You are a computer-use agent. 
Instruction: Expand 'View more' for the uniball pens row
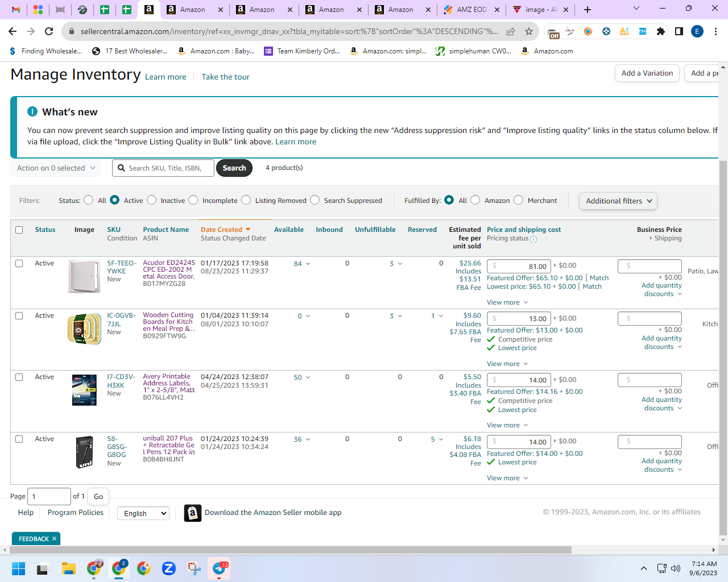coord(507,478)
